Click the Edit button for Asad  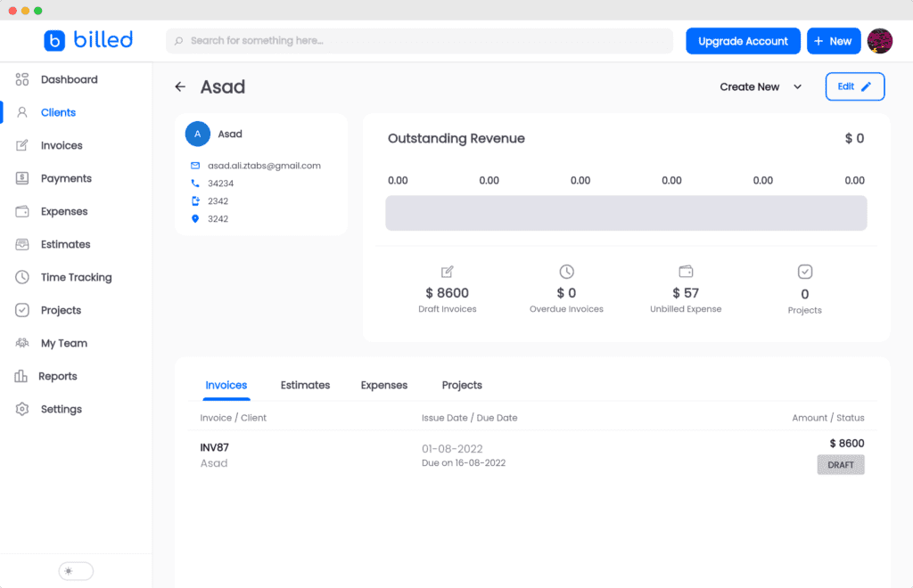854,86
